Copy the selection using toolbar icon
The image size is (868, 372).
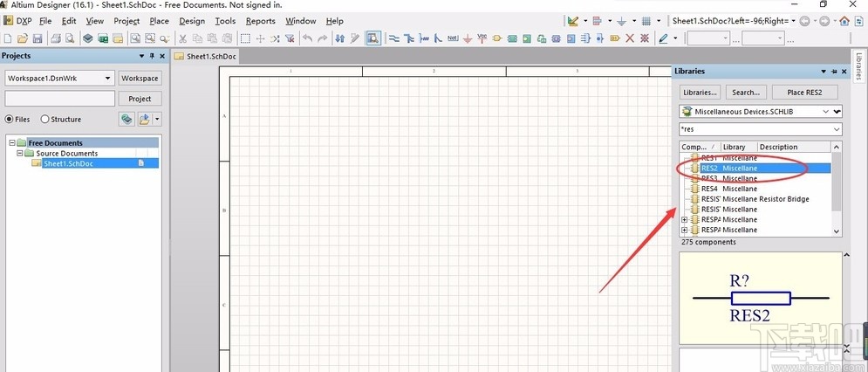pyautogui.click(x=197, y=38)
